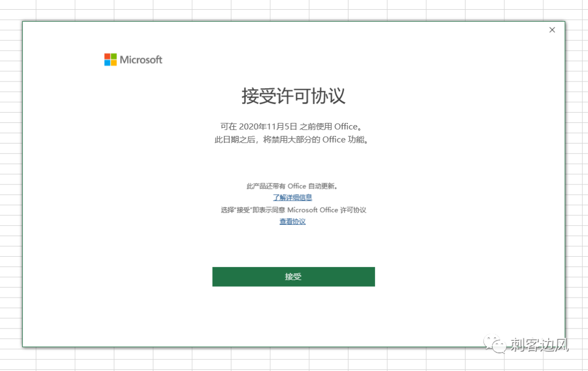Open the 了解详细信息 link

coord(292,197)
